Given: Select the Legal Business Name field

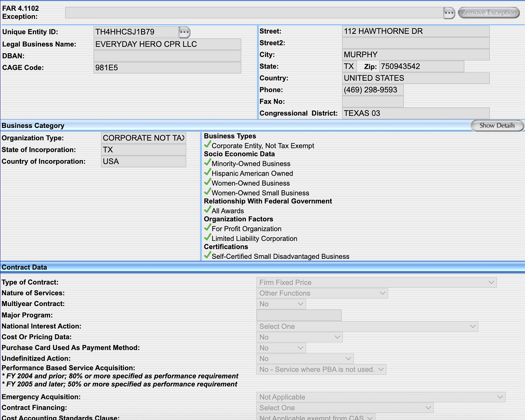Looking at the screenshot, I should pyautogui.click(x=167, y=44).
